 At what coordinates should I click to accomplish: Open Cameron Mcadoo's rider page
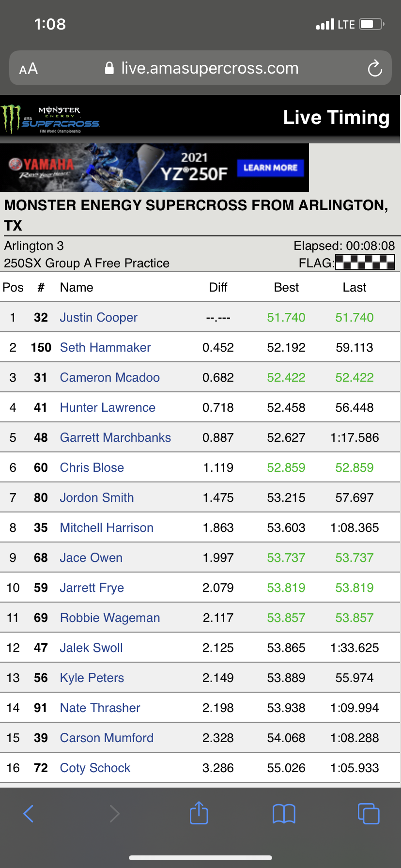tap(109, 377)
